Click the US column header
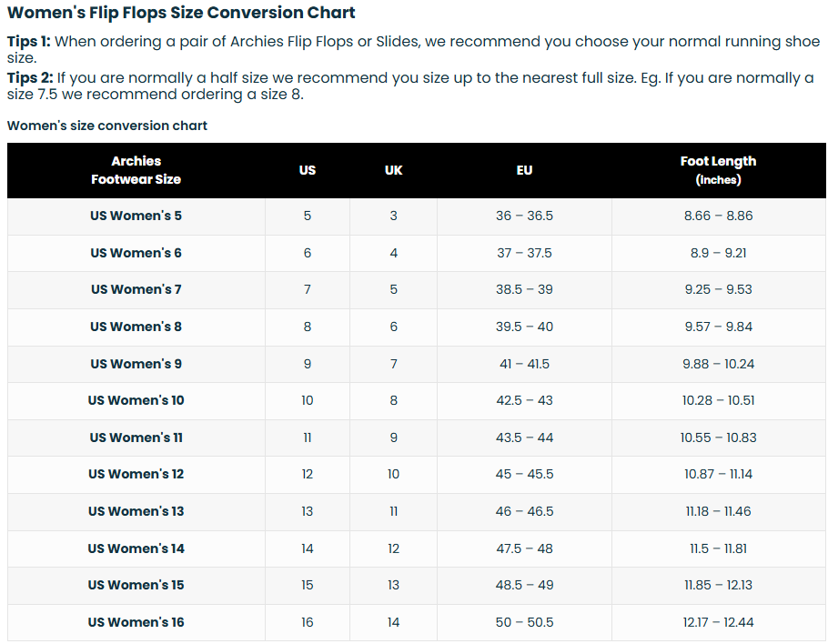828x644 pixels. pos(308,170)
